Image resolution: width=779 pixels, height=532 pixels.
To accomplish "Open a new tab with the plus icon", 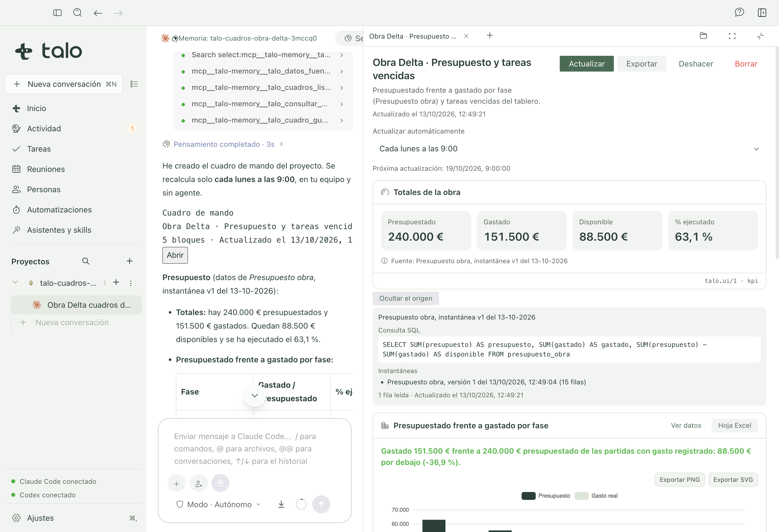I will (490, 36).
